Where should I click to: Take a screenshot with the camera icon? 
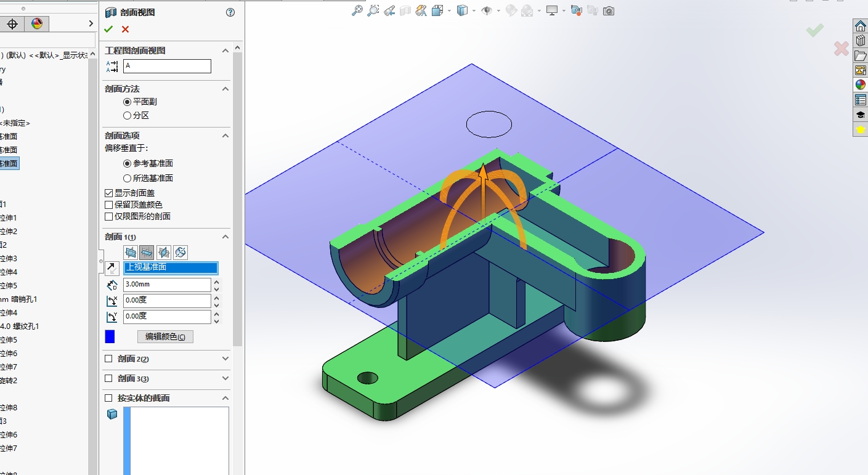pos(609,10)
